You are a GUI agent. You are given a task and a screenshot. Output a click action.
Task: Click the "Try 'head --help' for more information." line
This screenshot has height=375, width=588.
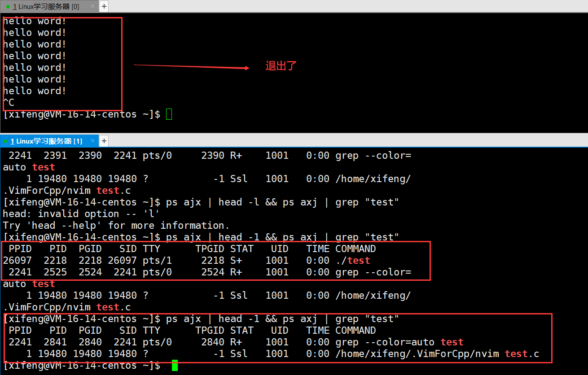coord(116,226)
